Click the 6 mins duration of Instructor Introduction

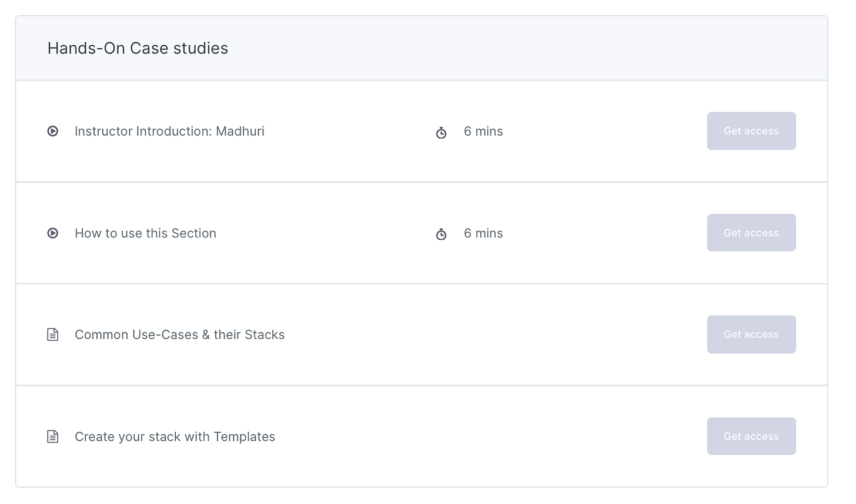tap(483, 132)
